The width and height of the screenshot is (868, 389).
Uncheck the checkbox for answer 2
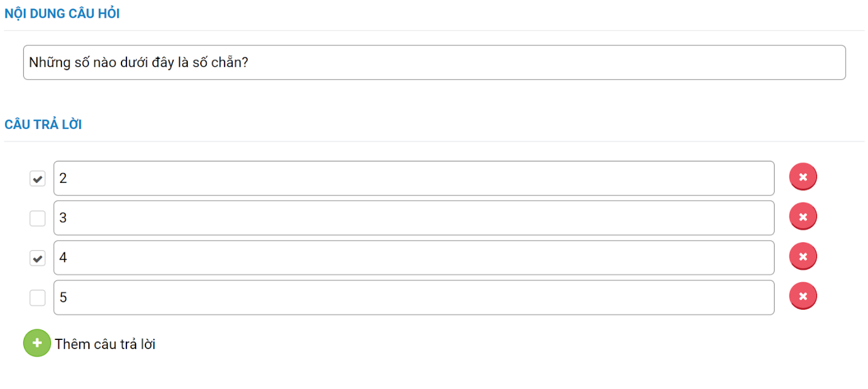pyautogui.click(x=37, y=179)
